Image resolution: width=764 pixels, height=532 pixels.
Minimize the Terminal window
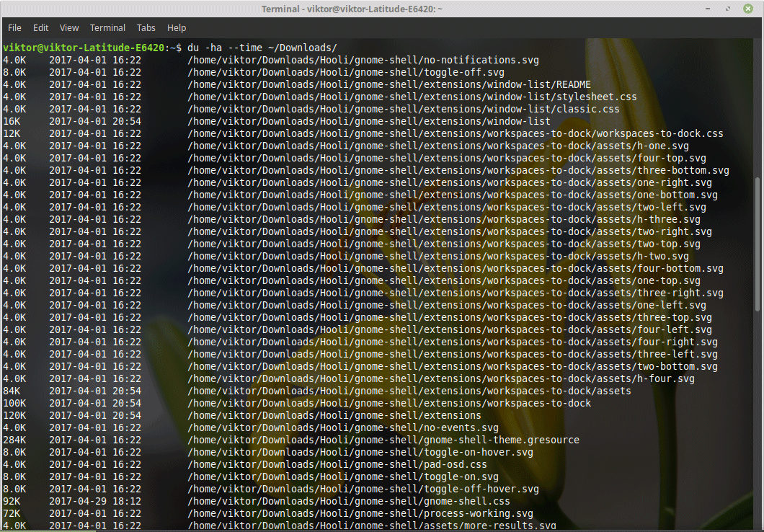pos(708,9)
